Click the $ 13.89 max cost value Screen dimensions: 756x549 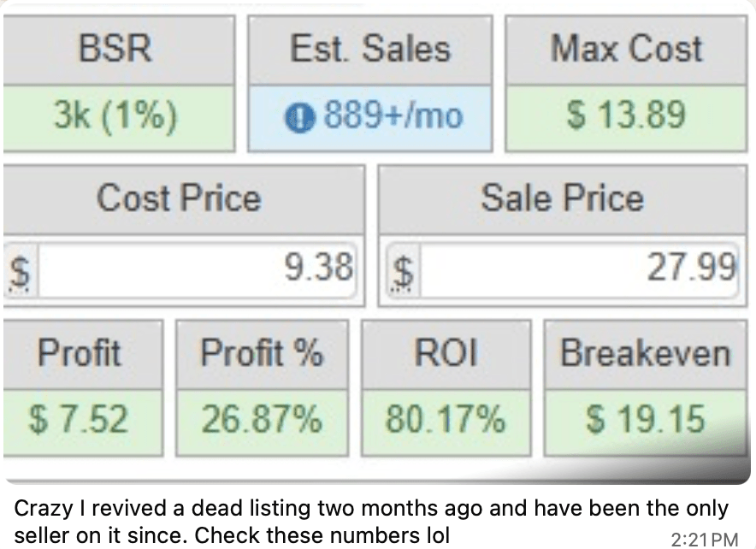pyautogui.click(x=626, y=115)
